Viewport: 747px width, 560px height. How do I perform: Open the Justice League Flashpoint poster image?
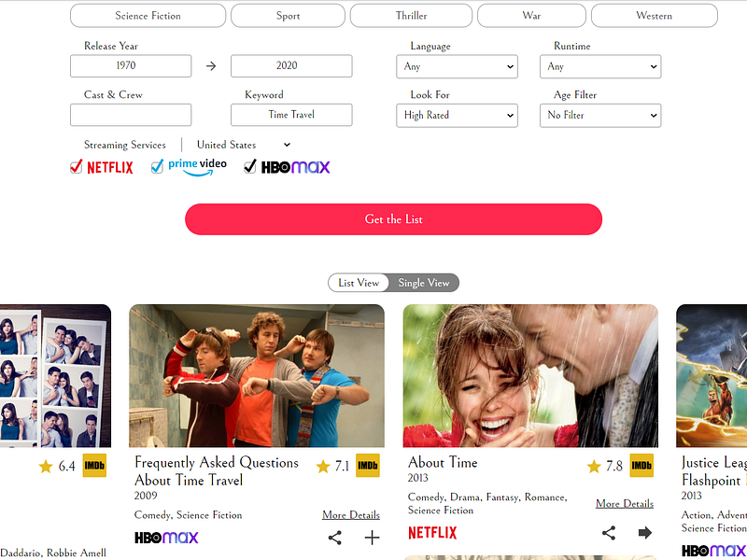pos(712,376)
